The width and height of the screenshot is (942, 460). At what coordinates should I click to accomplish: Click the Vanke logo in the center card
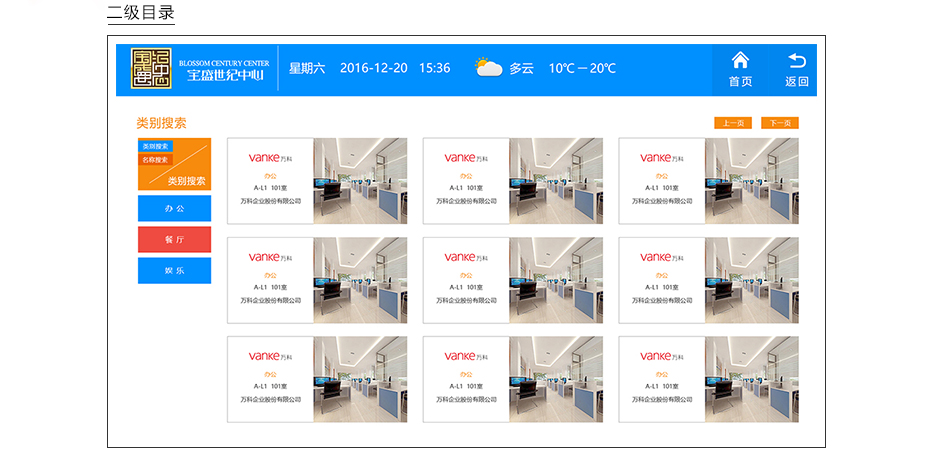click(465, 257)
